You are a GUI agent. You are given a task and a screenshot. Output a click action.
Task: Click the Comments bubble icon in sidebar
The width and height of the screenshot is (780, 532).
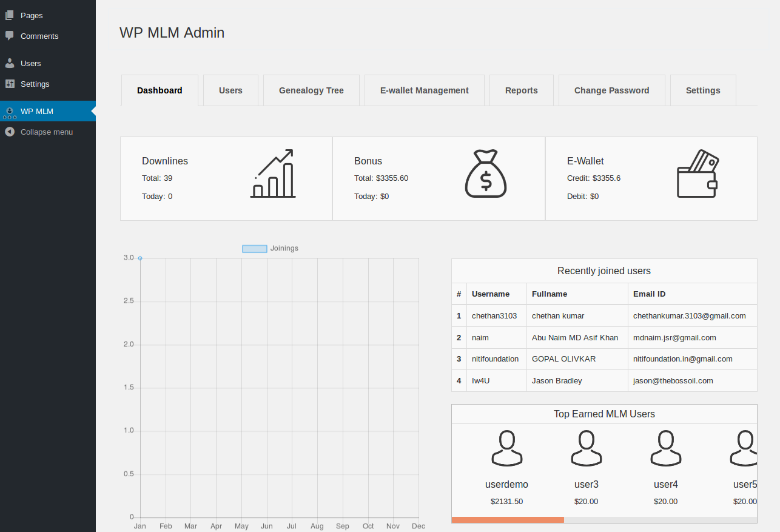tap(10, 36)
